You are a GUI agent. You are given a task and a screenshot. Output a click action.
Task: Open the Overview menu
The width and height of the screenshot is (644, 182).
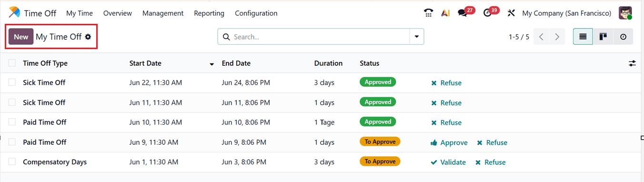point(118,13)
